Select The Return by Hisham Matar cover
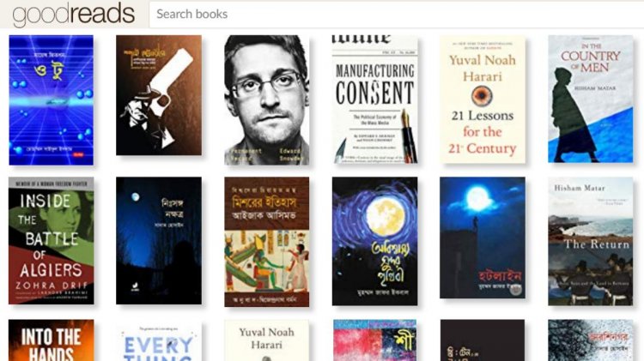The image size is (644, 361). pyautogui.click(x=590, y=241)
